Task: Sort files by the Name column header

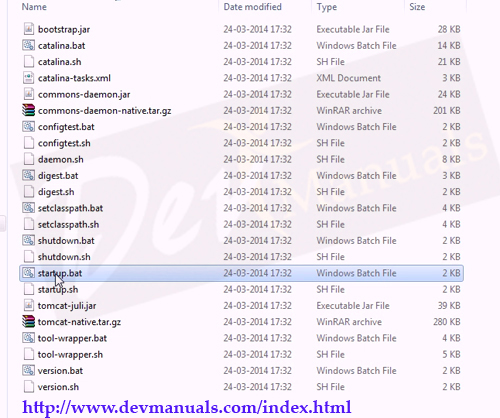Action: [34, 7]
